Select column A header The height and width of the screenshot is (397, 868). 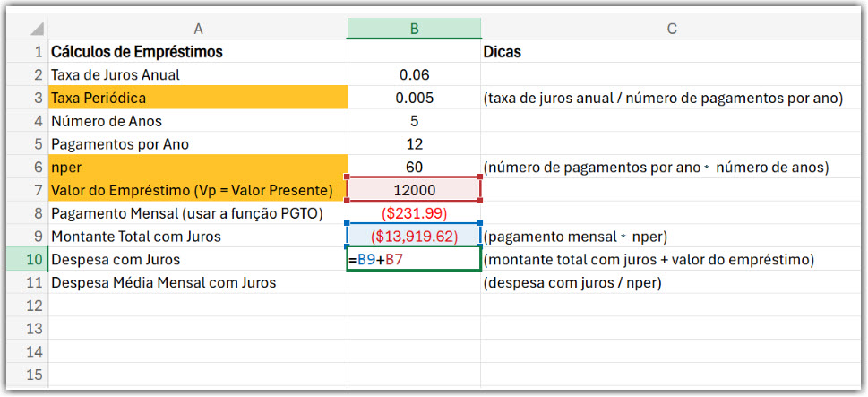[x=198, y=29]
